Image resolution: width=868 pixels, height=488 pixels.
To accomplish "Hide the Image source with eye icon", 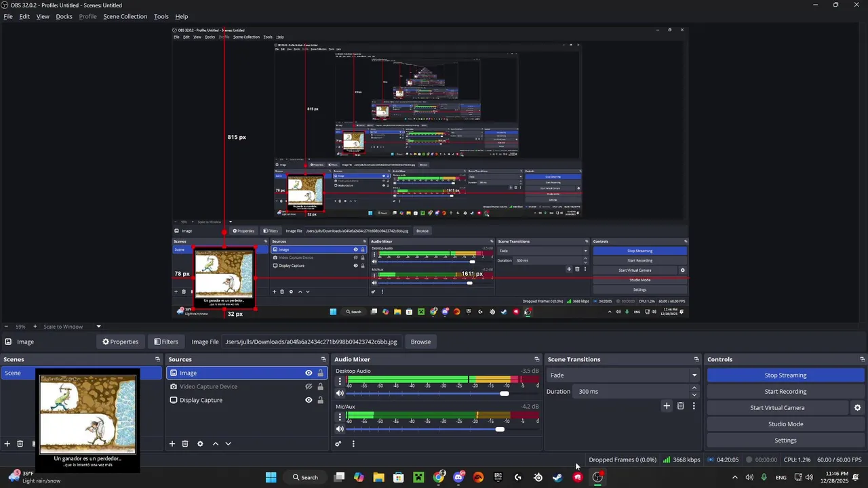I will (309, 373).
